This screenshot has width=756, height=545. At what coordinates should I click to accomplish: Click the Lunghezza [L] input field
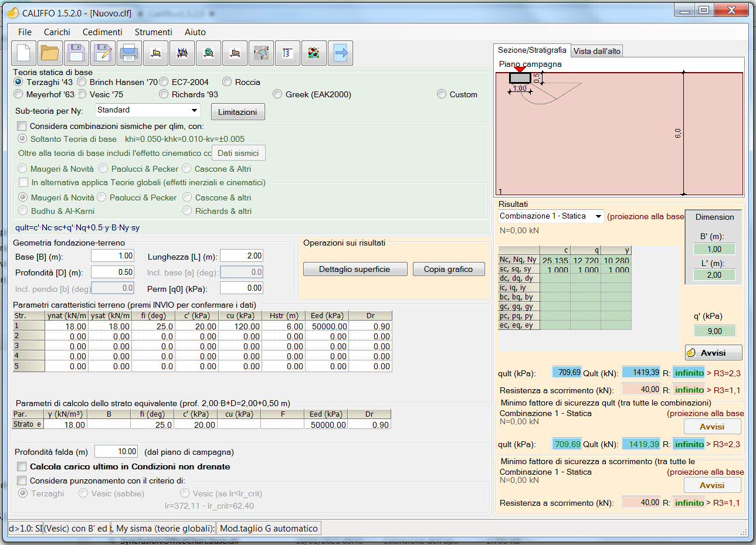(242, 256)
